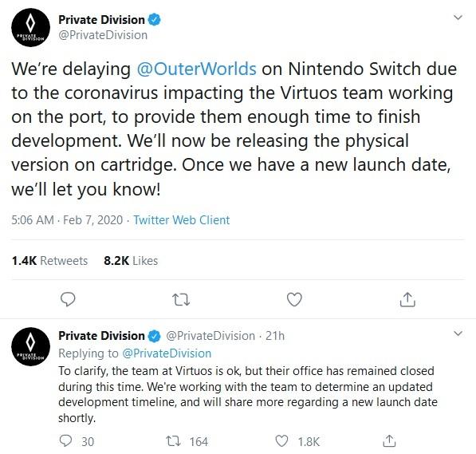The image size is (476, 454).
Task: Click the reply icon under main tweet
Action: click(68, 299)
